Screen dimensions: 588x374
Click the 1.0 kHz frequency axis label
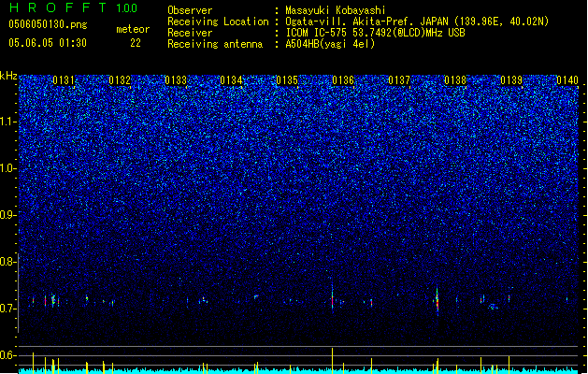click(7, 168)
